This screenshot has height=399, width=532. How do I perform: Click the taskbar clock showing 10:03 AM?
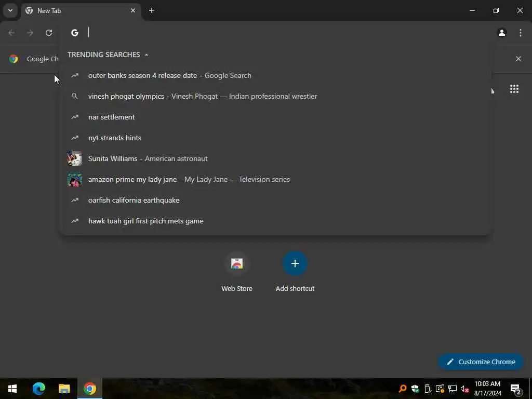point(487,389)
